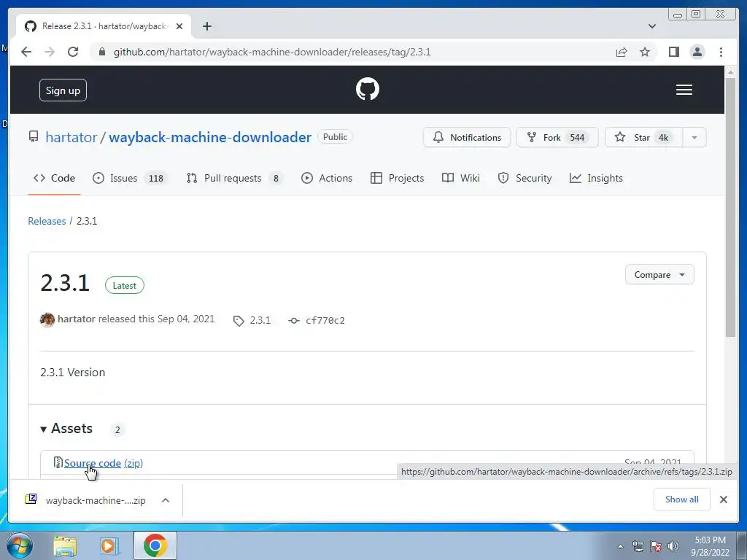
Task: Click the site lock icon
Action: click(x=102, y=52)
